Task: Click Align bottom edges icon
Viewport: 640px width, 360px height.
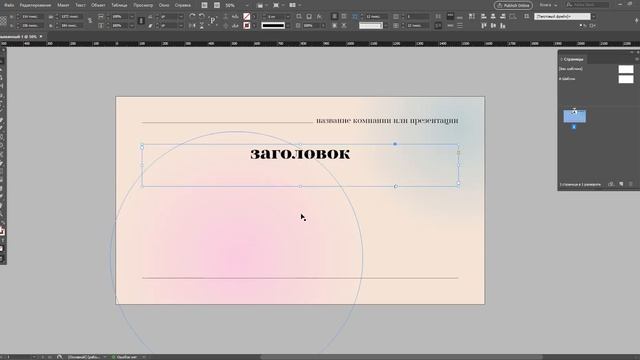Action: coord(503,26)
